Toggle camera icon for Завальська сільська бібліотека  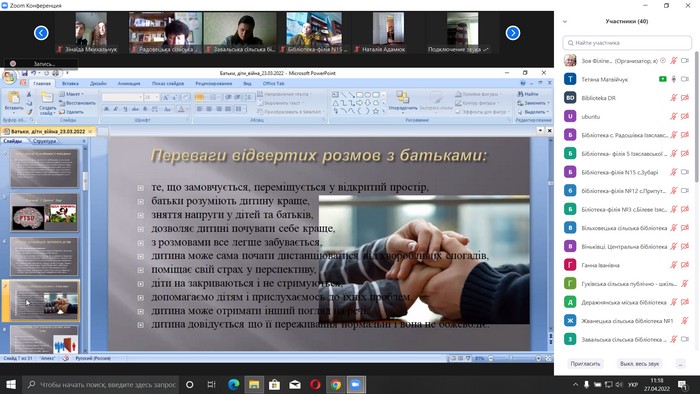pyautogui.click(x=685, y=339)
